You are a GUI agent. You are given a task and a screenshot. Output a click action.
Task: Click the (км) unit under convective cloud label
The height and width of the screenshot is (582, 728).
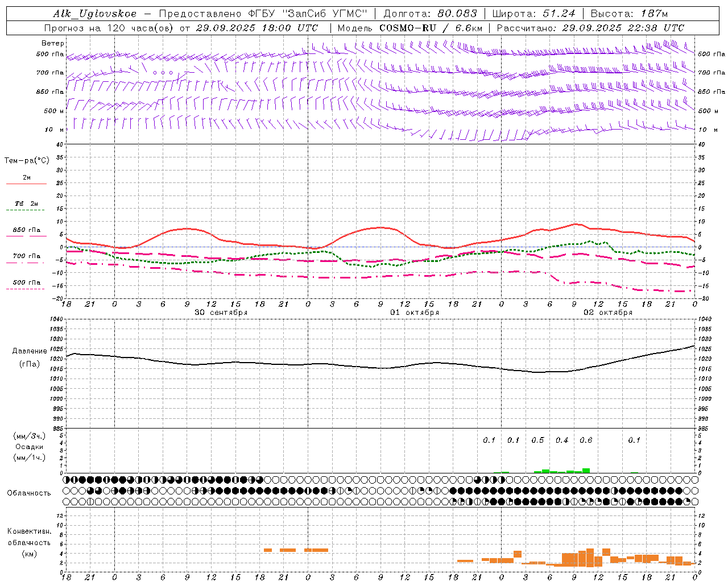point(29,554)
